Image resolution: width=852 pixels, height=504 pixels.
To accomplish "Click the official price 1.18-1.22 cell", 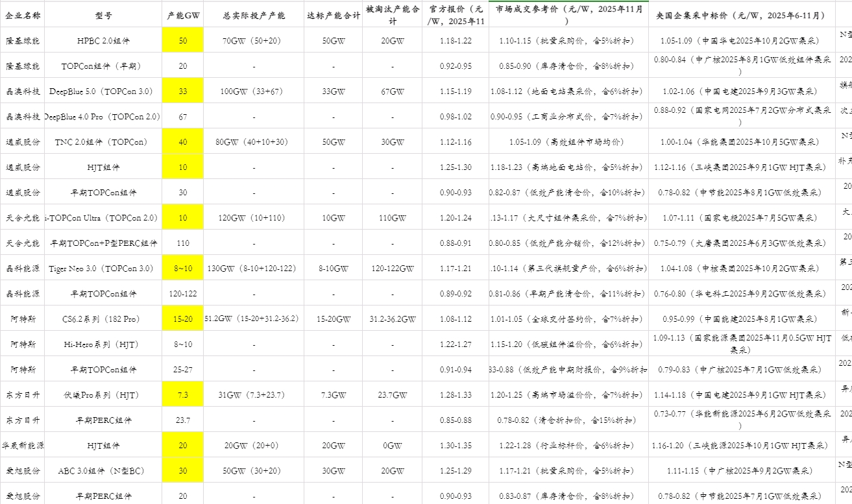I will coord(456,40).
